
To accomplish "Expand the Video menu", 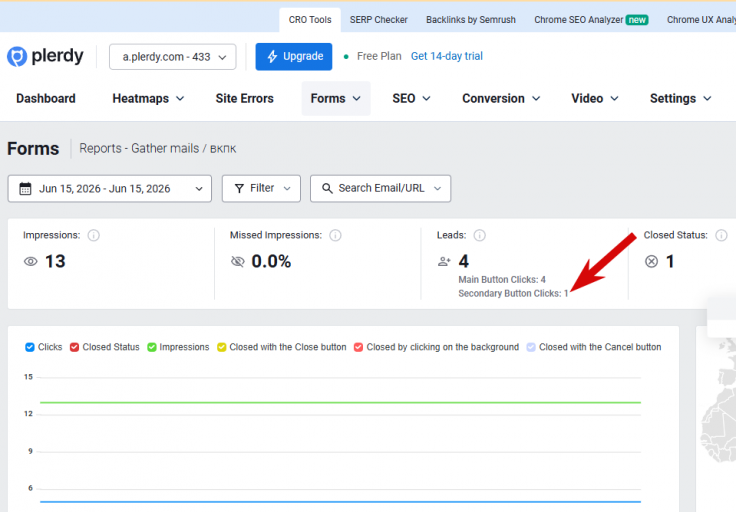I will point(595,99).
